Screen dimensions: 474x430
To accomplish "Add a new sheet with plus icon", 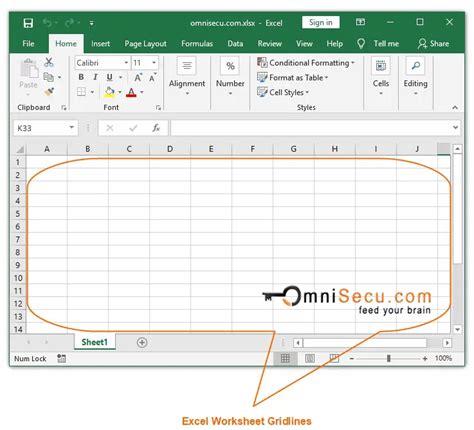I will pyautogui.click(x=142, y=342).
